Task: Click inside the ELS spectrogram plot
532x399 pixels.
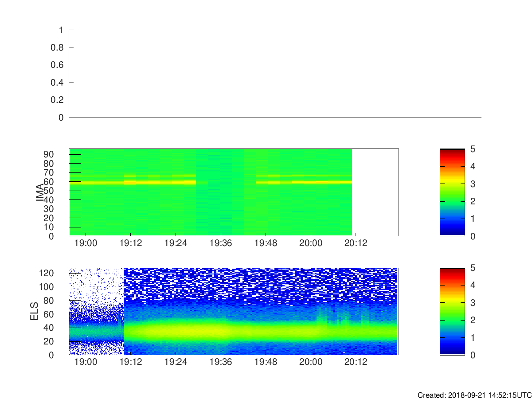Action: click(234, 311)
